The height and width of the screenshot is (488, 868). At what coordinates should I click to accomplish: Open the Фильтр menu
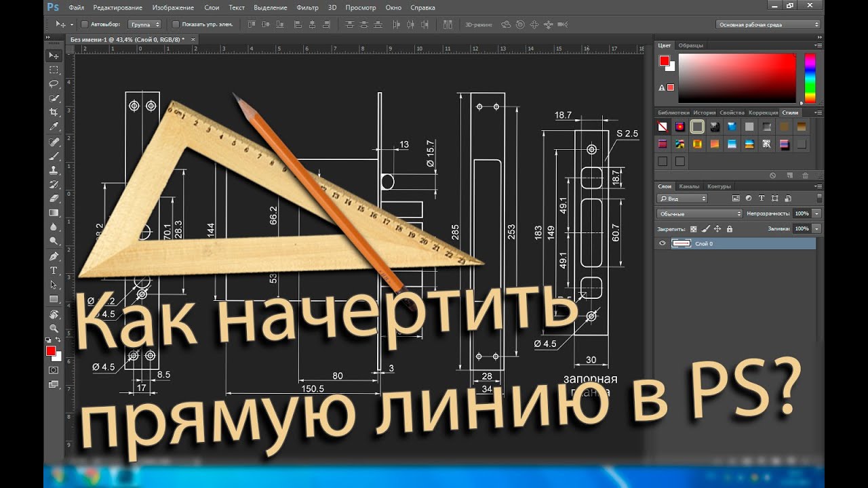[x=307, y=7]
